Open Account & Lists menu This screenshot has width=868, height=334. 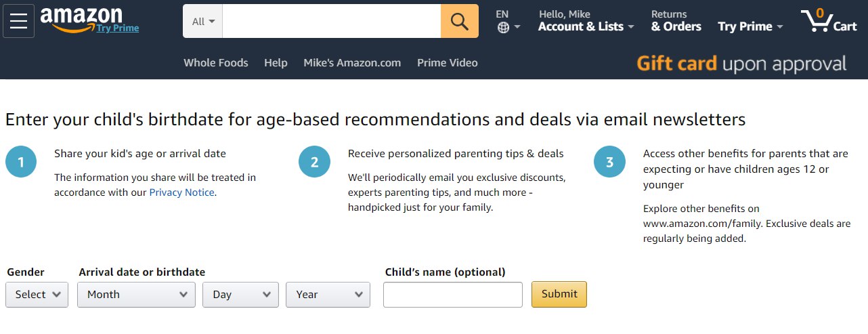point(586,26)
